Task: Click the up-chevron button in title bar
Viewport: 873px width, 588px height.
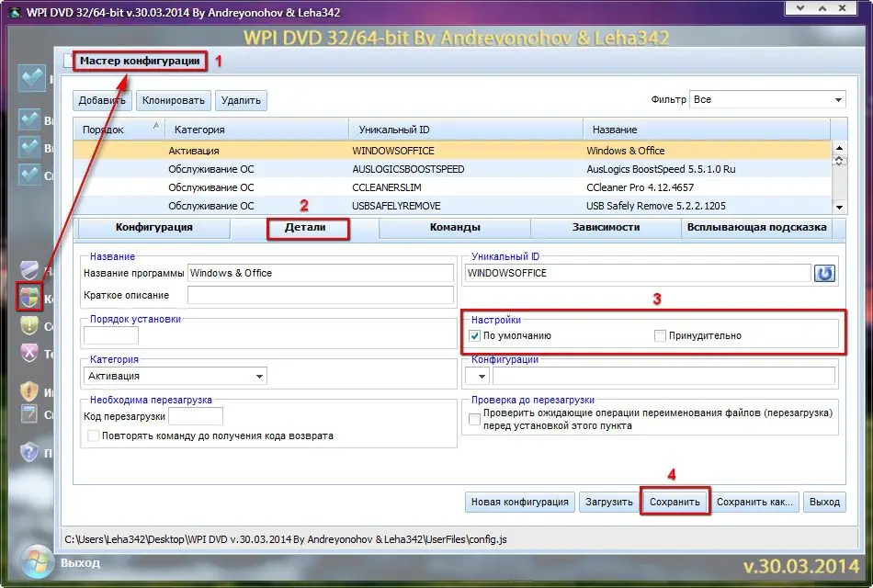Action: [822, 7]
